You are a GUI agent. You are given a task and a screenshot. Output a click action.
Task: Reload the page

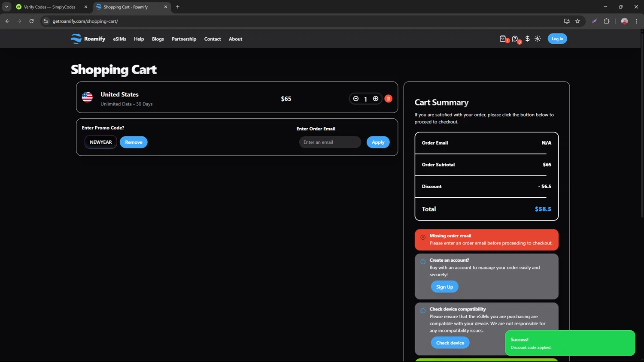[31, 21]
